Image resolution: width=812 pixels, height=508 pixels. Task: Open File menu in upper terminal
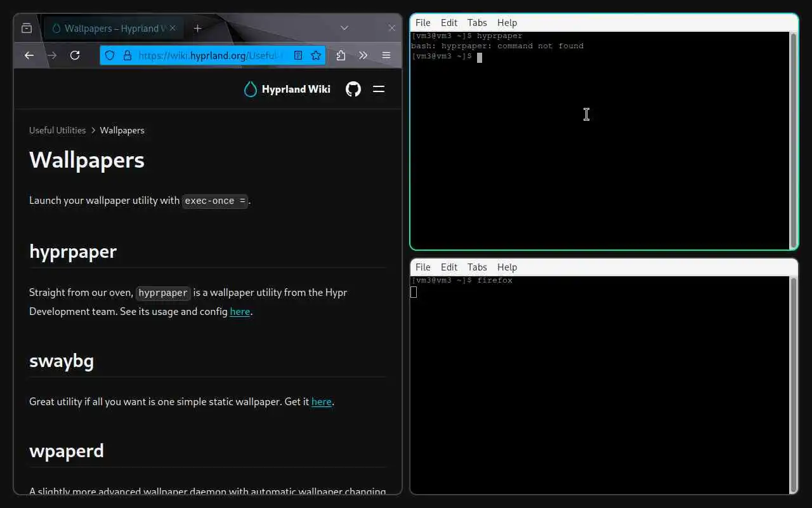(422, 23)
